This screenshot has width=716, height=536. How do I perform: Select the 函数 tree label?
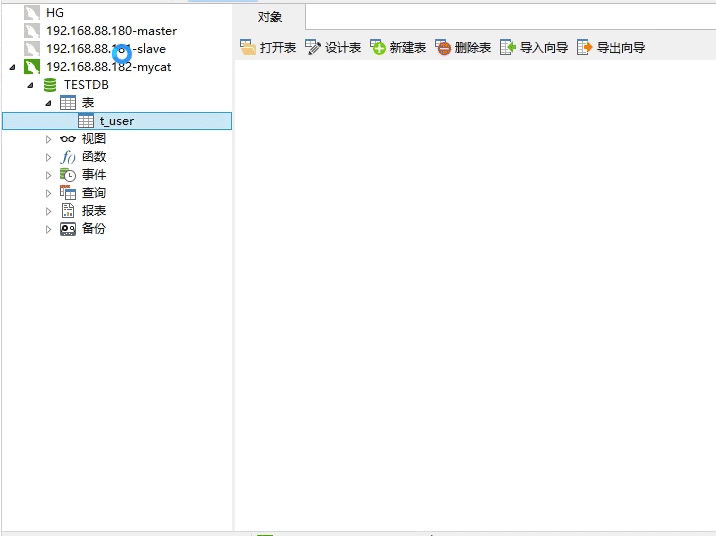coord(94,157)
